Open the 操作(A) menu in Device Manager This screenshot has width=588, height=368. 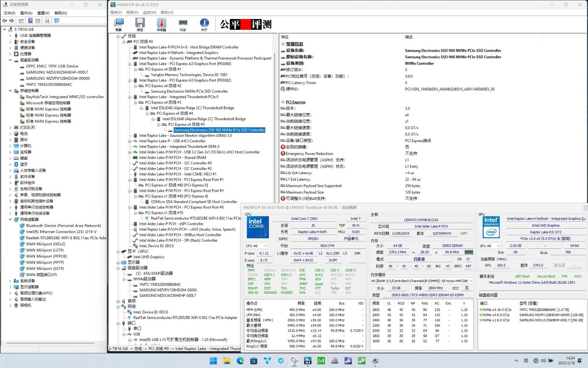[x=26, y=13]
